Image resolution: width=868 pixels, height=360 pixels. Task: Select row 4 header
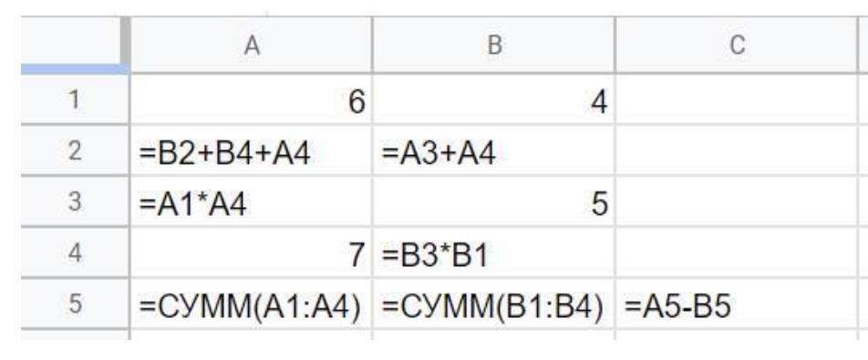(75, 252)
